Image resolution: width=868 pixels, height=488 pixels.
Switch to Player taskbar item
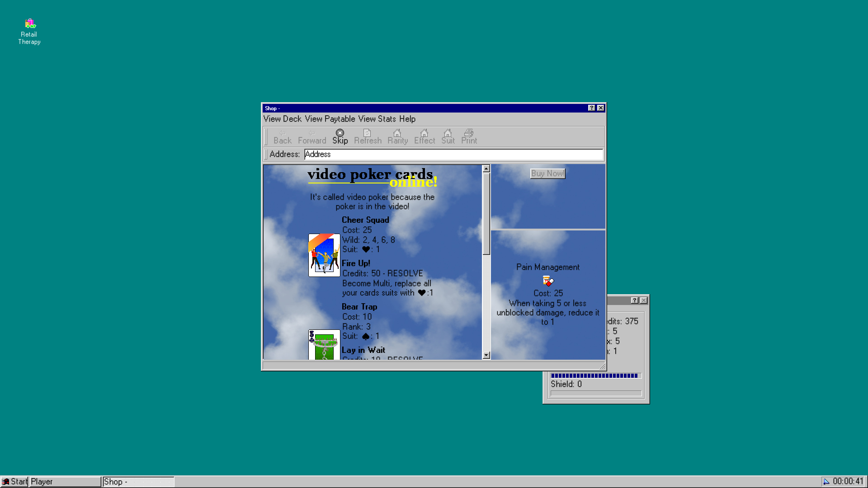pos(66,482)
